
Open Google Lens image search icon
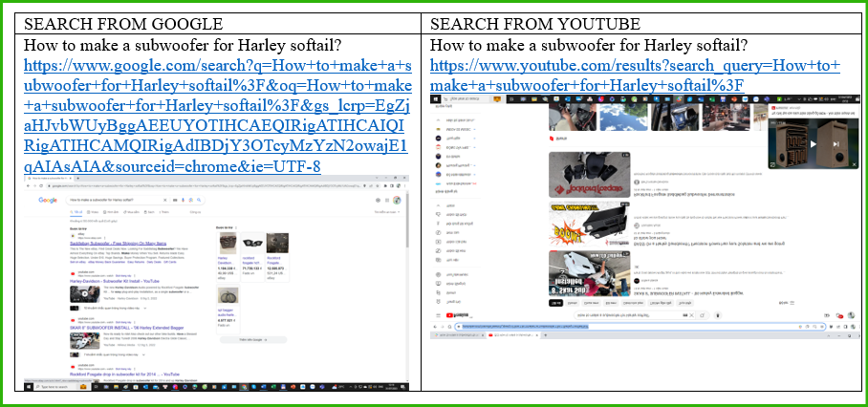(190, 201)
